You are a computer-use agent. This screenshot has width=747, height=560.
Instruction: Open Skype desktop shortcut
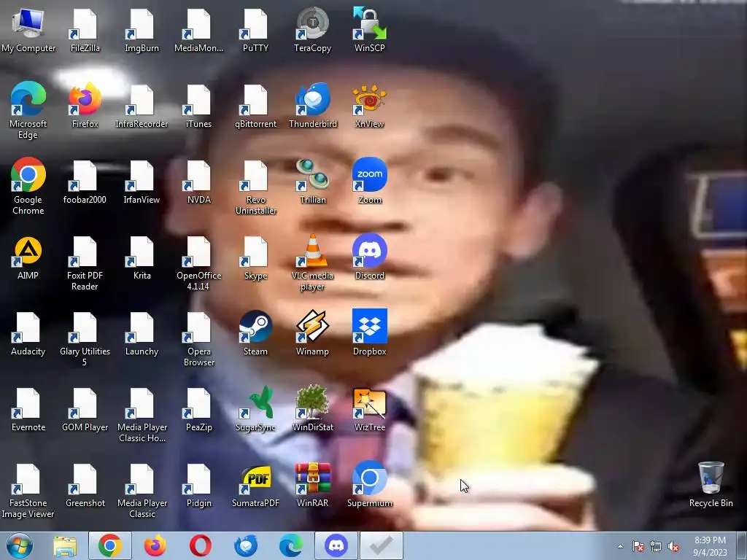coord(255,257)
